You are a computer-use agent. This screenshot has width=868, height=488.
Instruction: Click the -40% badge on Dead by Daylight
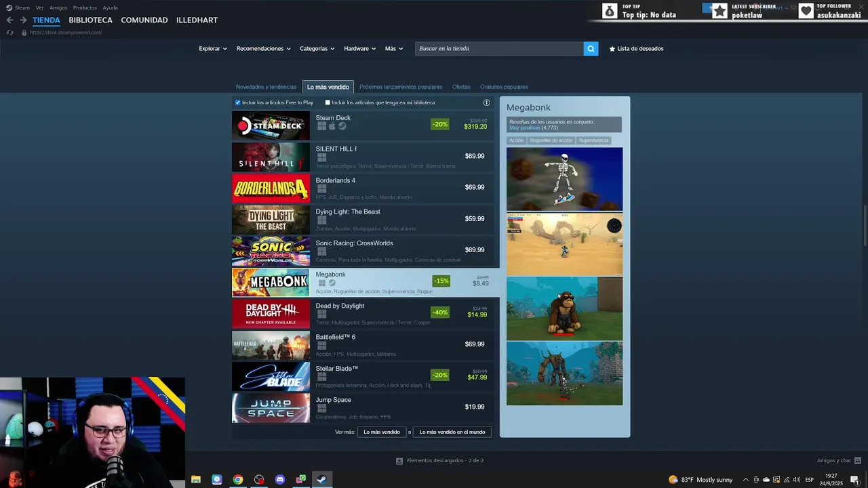440,312
